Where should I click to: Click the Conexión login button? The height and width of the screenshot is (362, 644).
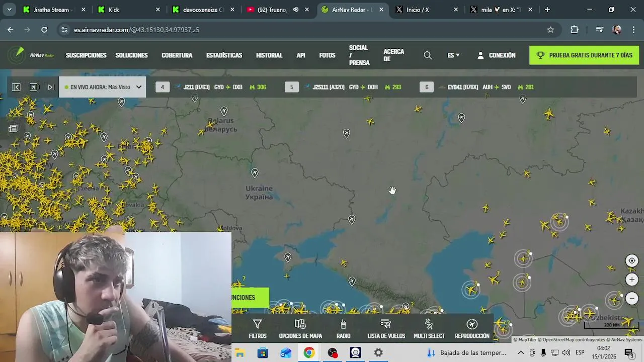click(496, 55)
